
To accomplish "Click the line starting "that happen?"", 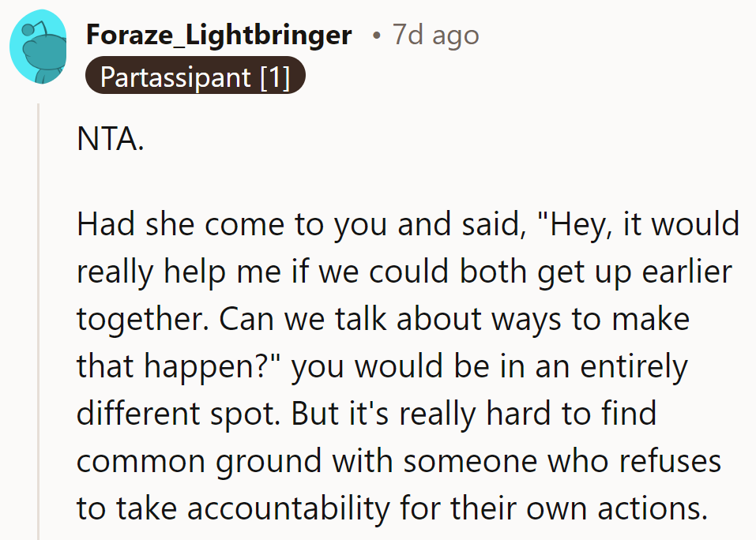I will point(382,367).
